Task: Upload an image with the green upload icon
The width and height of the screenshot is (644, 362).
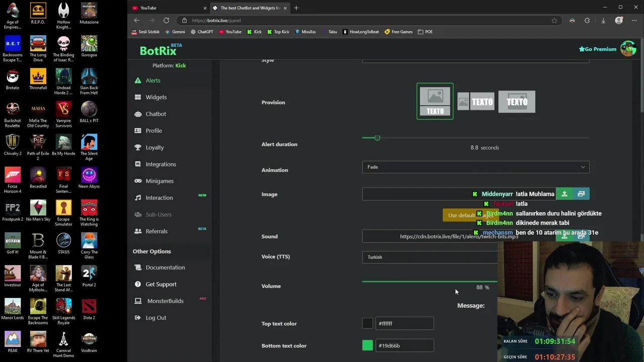Action: point(565,194)
